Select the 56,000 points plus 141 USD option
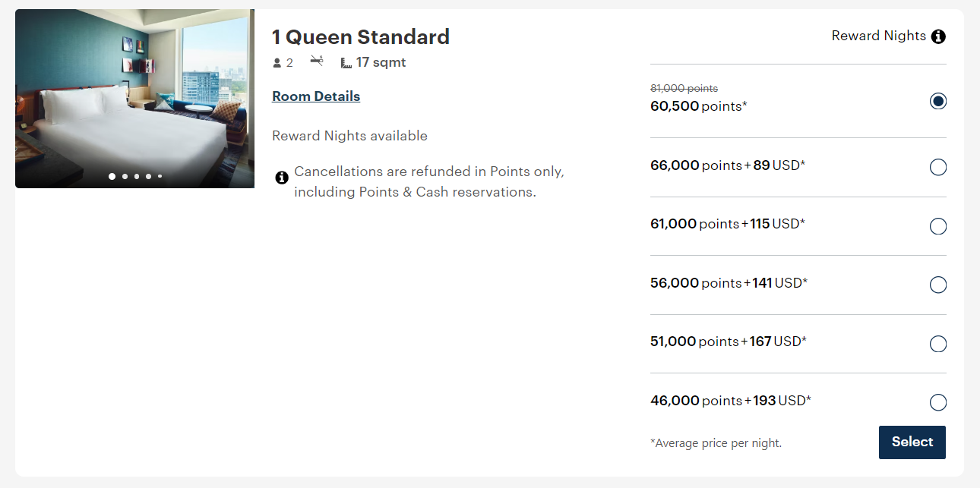This screenshot has height=488, width=980. tap(938, 285)
